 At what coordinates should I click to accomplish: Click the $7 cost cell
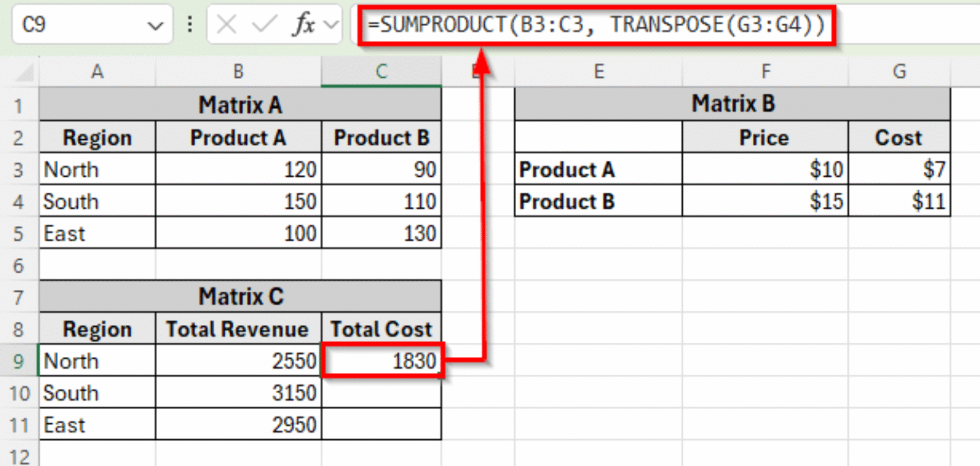[899, 169]
